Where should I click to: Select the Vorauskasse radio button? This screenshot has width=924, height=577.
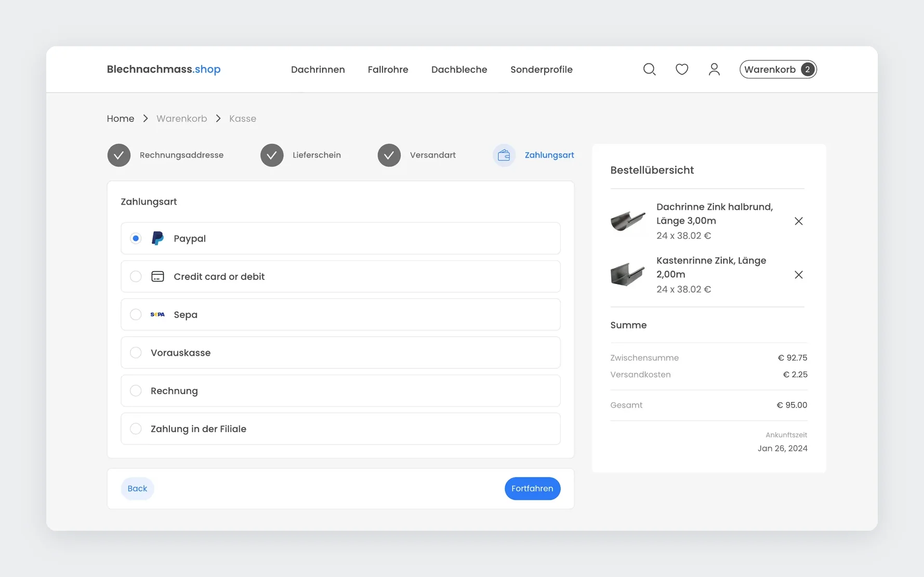[x=136, y=353]
